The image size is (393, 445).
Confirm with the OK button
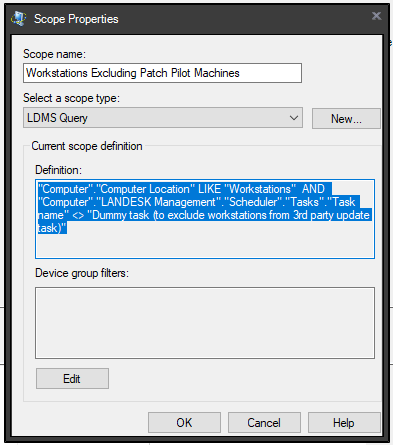(184, 422)
